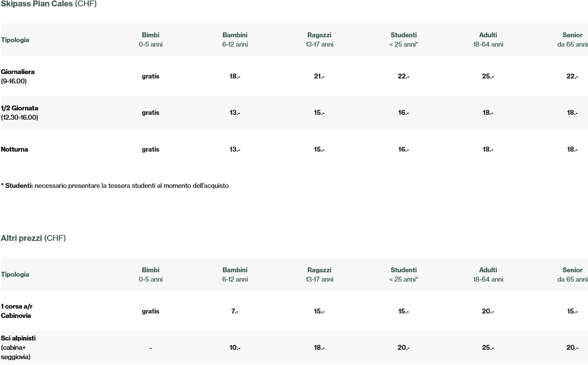
Task: Click the Notturna price for Senior
Action: tap(572, 150)
